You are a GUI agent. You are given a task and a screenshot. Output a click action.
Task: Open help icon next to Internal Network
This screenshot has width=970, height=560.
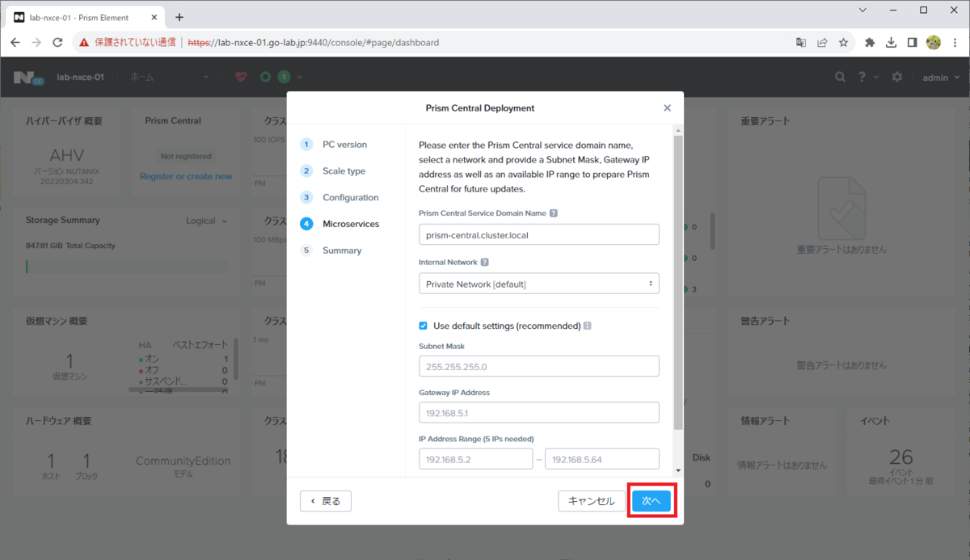click(x=484, y=263)
